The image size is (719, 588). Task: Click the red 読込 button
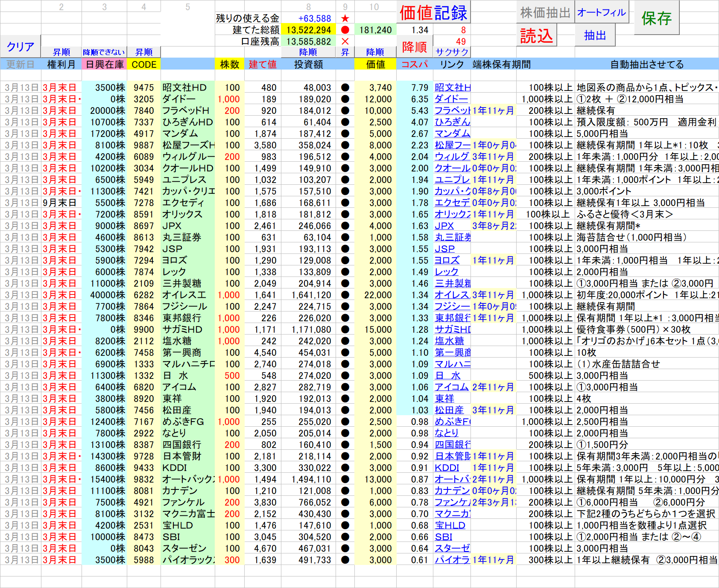537,36
